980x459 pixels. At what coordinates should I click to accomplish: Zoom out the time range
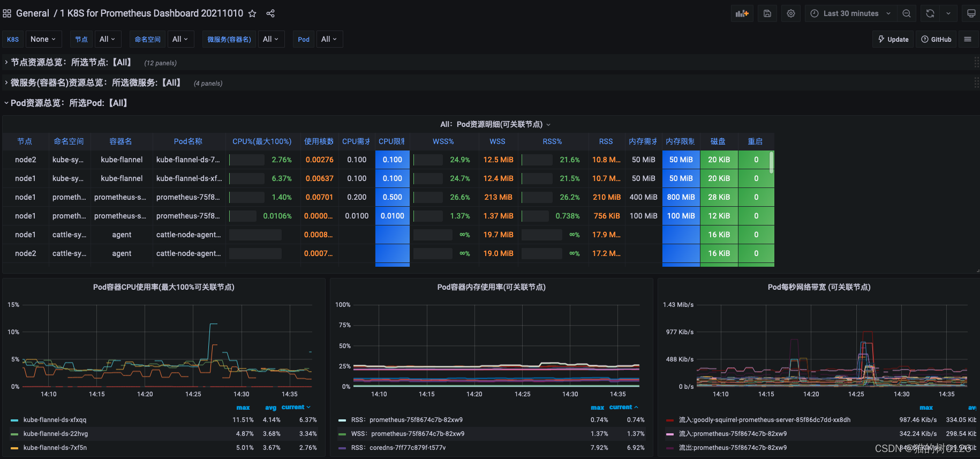pyautogui.click(x=907, y=13)
